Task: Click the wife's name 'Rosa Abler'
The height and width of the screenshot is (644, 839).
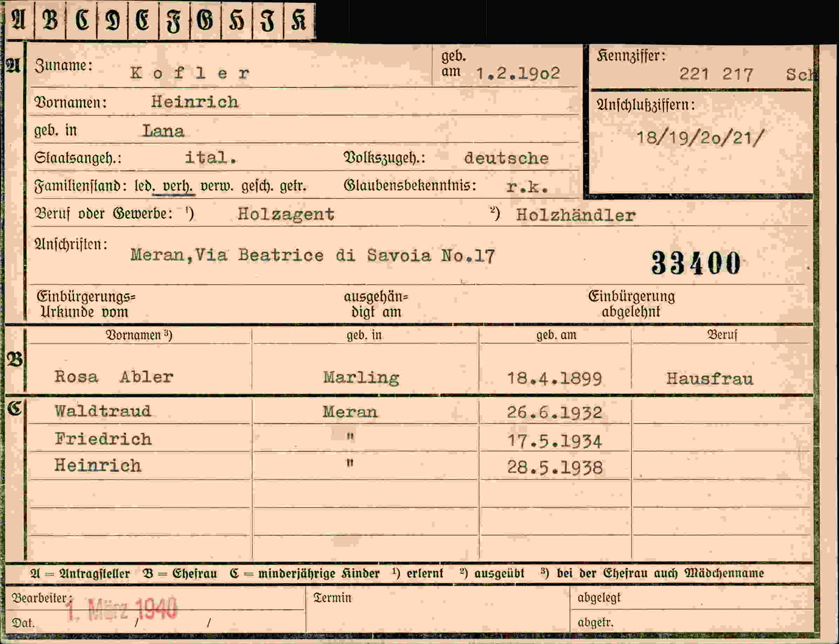Action: coord(114,377)
